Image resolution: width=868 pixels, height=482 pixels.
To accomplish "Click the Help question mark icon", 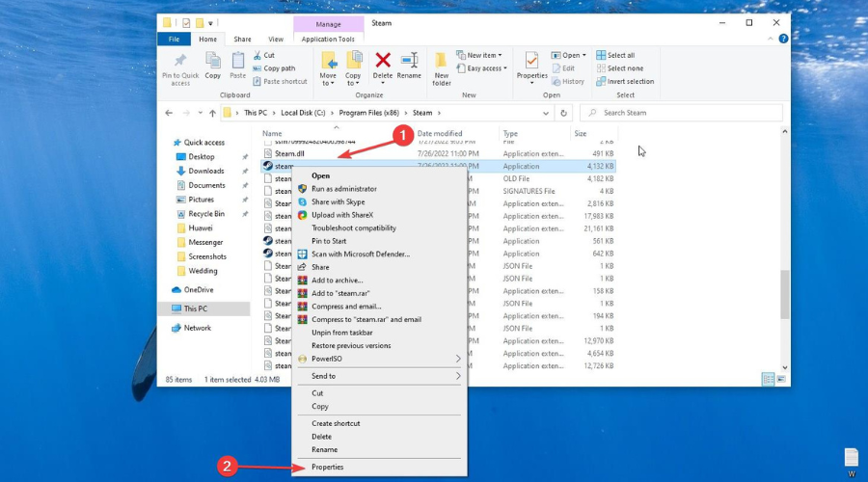I will (x=783, y=39).
